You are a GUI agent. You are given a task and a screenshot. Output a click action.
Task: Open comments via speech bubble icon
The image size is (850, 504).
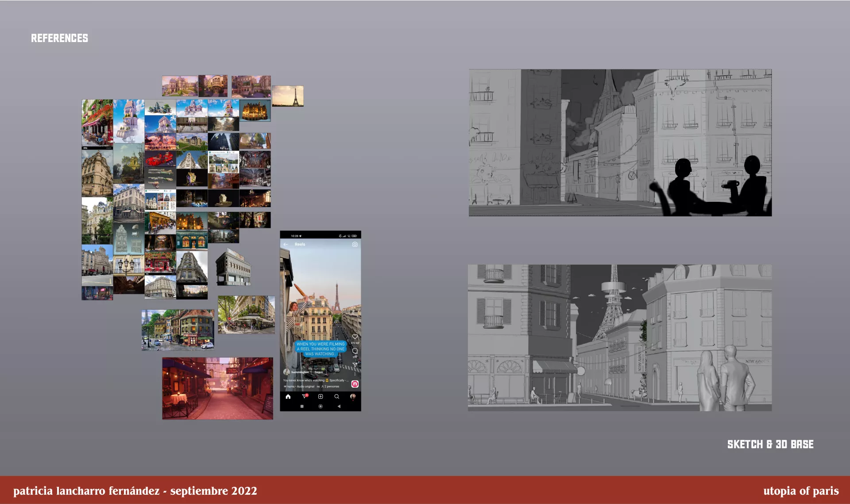click(x=355, y=351)
